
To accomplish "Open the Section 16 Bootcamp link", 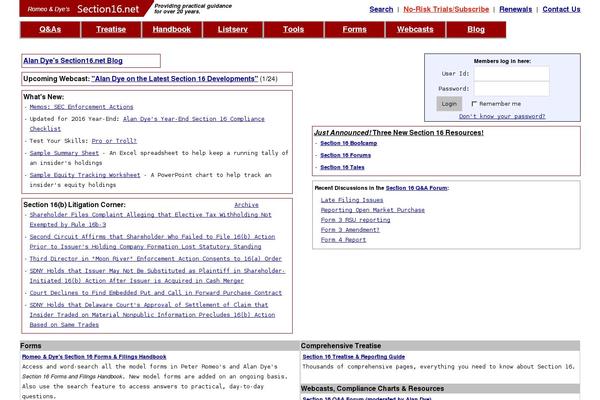I will (x=349, y=143).
